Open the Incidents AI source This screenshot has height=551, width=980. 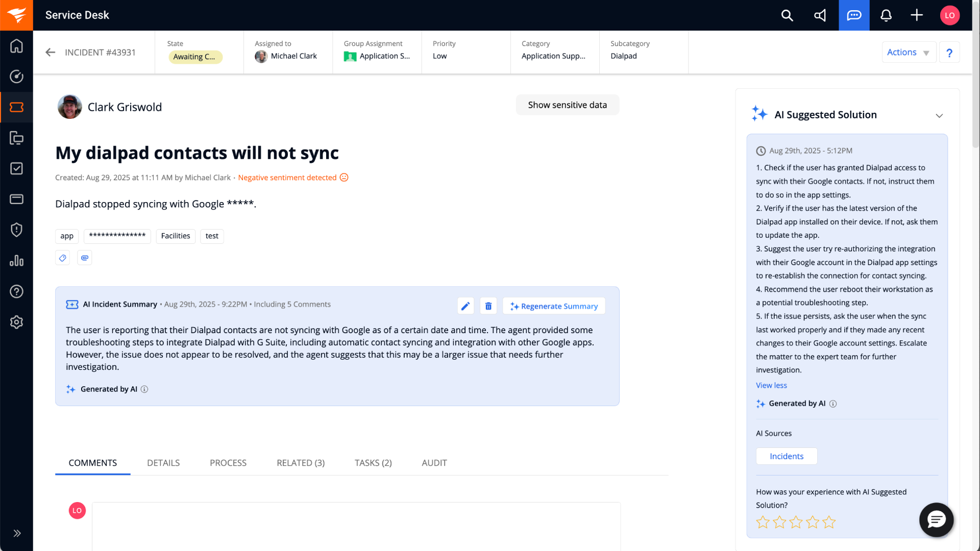tap(787, 456)
